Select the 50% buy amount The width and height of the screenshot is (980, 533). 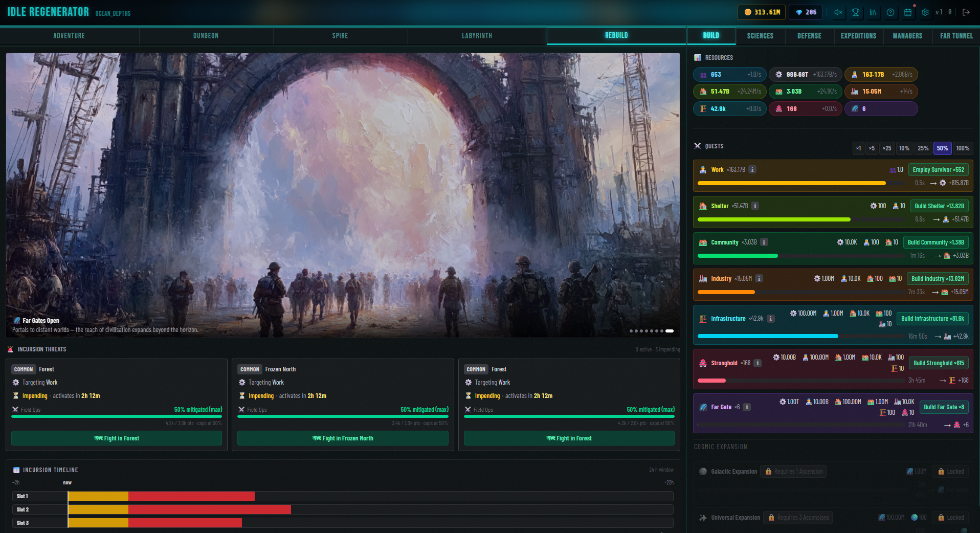tap(942, 148)
